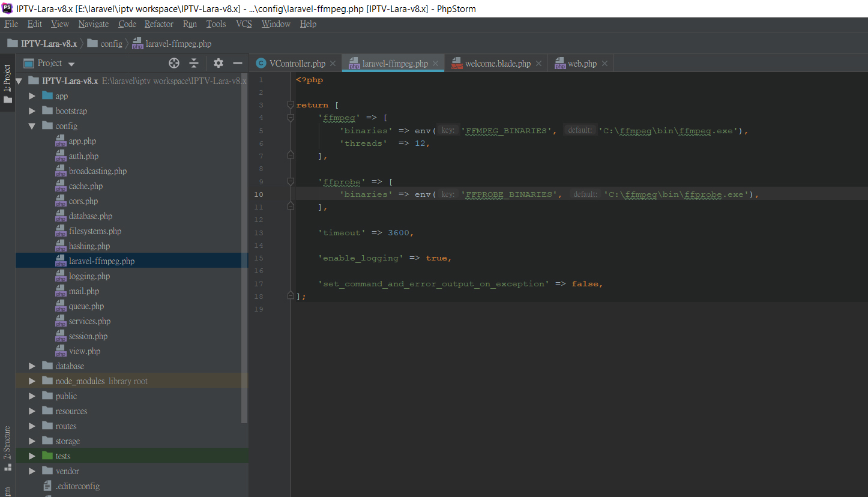The width and height of the screenshot is (868, 497).
Task: Open the Navigate menu
Action: [x=94, y=24]
